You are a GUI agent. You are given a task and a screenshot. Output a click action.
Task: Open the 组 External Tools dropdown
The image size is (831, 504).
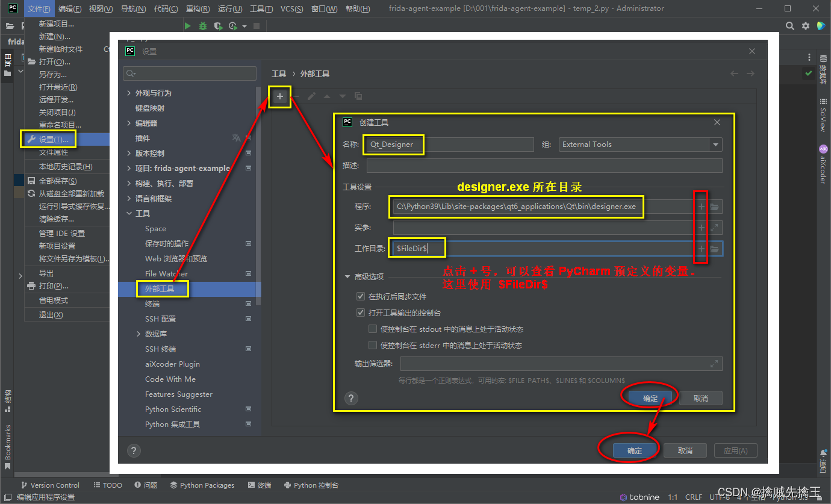715,145
